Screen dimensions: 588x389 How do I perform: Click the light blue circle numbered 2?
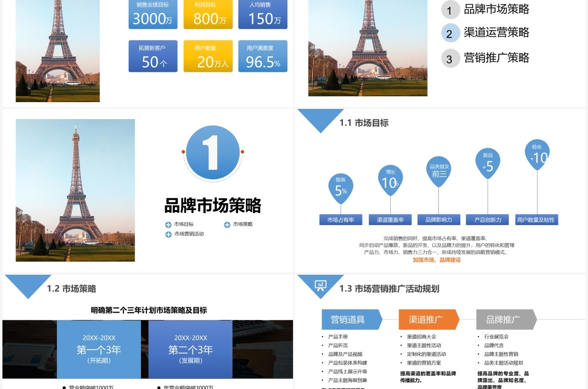450,33
